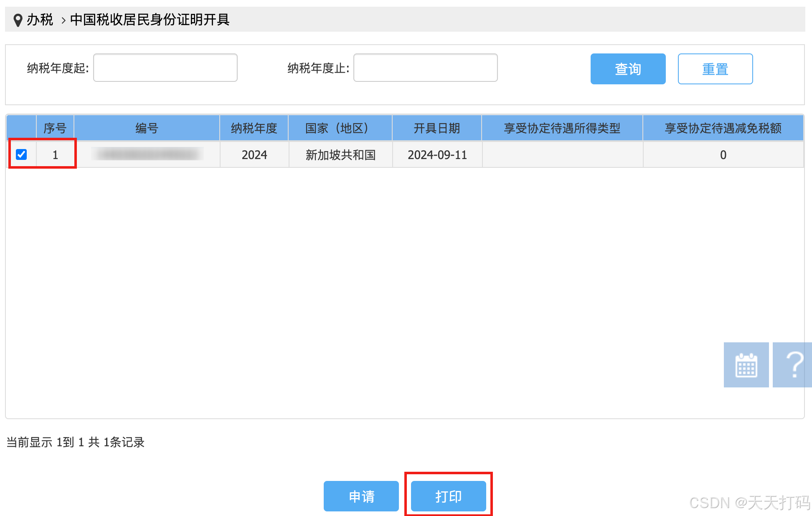Click the 中国税收居民身份证明开具 breadcrumb
The width and height of the screenshot is (812, 516).
point(150,20)
